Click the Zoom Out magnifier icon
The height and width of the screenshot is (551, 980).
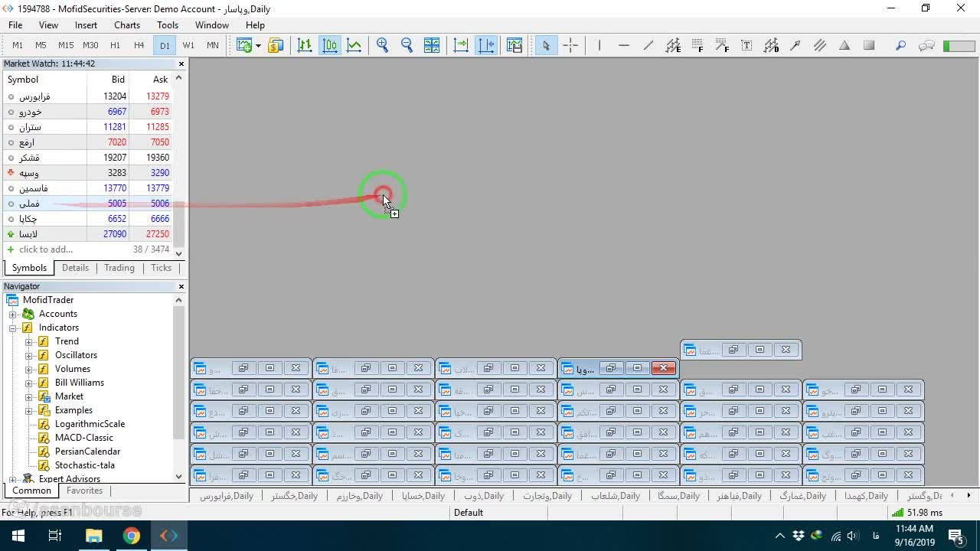click(407, 46)
